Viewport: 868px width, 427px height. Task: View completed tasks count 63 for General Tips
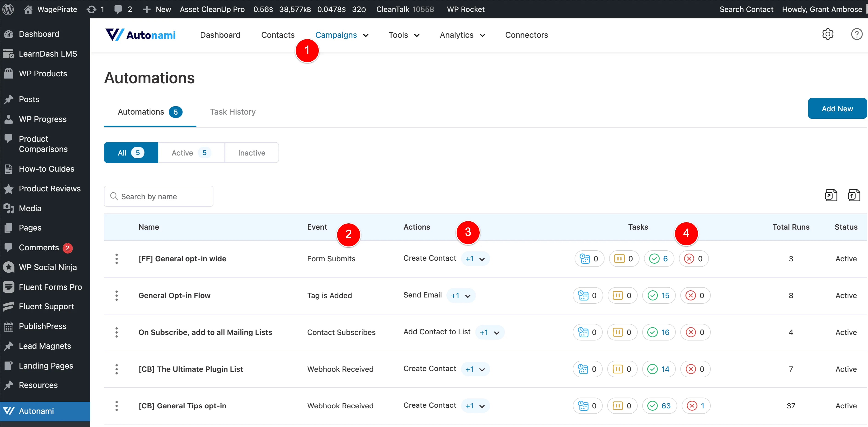click(x=659, y=406)
